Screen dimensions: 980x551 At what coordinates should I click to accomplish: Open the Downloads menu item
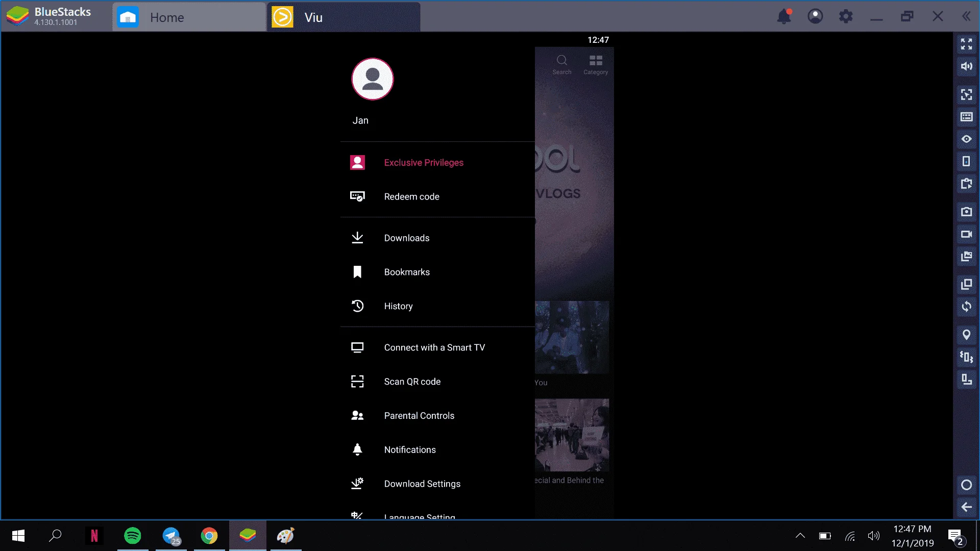click(x=437, y=238)
